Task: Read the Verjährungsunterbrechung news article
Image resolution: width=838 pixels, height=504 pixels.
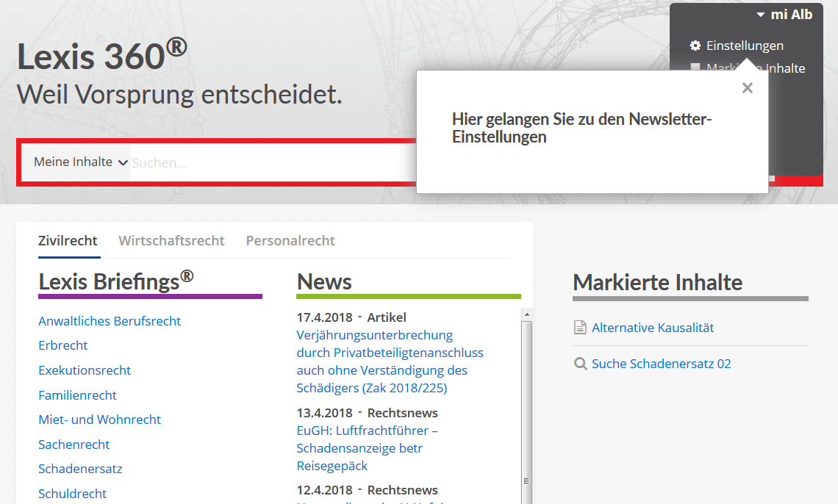Action: point(390,361)
